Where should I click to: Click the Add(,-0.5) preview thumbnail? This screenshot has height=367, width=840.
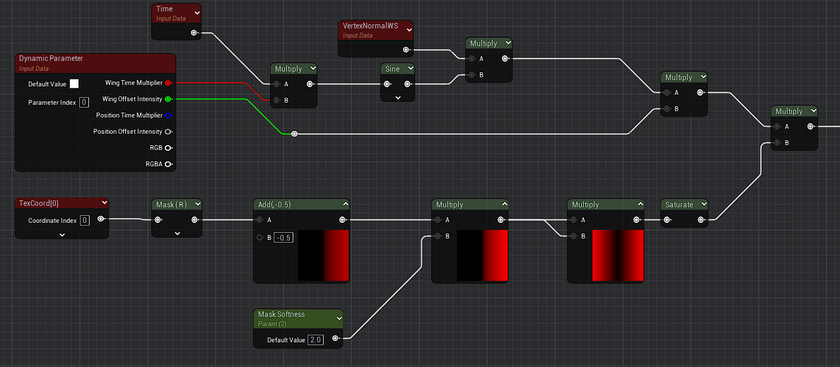coord(324,256)
